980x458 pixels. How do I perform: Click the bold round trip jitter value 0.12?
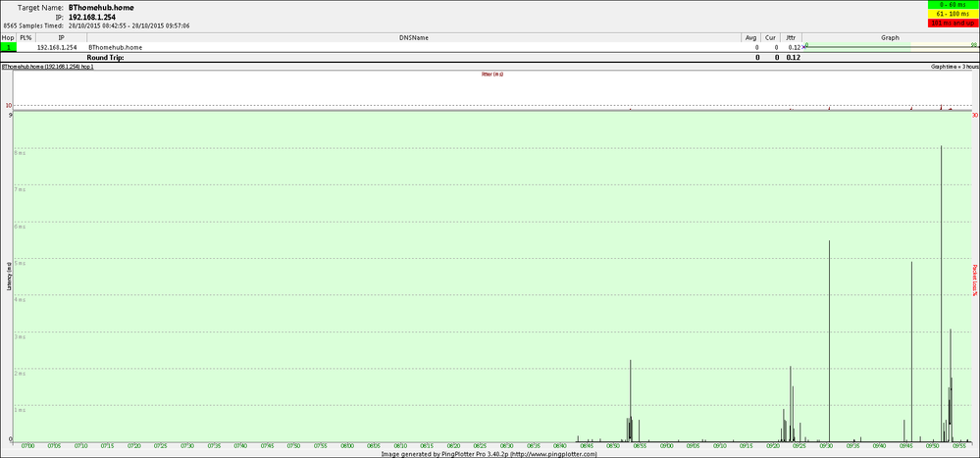(794, 58)
